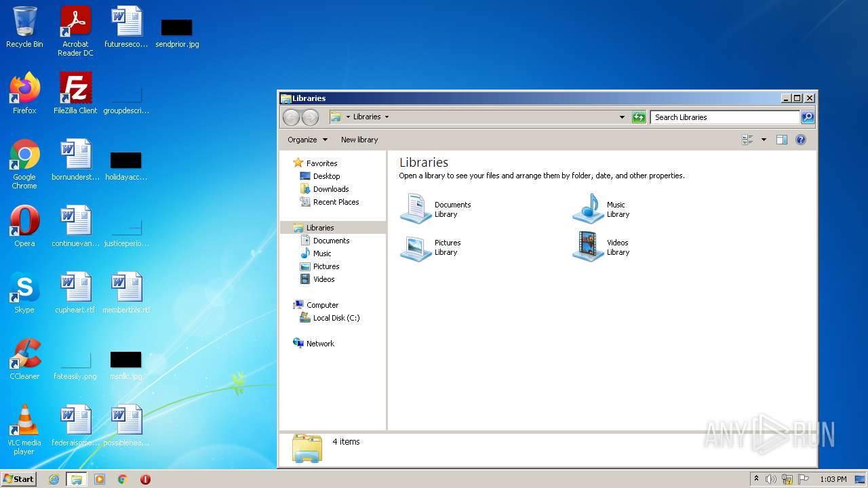Open the Videos library icon
Image resolution: width=868 pixels, height=488 pixels.
588,247
